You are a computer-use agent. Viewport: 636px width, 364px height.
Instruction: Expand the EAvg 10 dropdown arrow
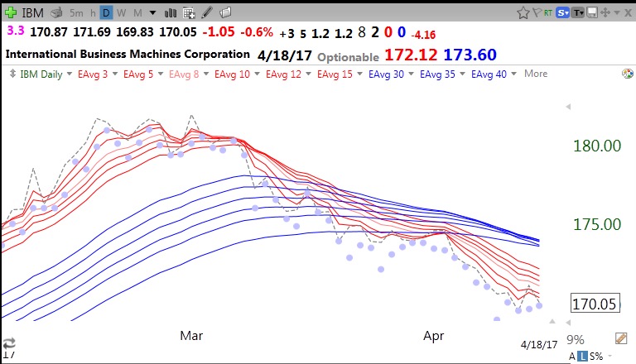click(x=257, y=74)
